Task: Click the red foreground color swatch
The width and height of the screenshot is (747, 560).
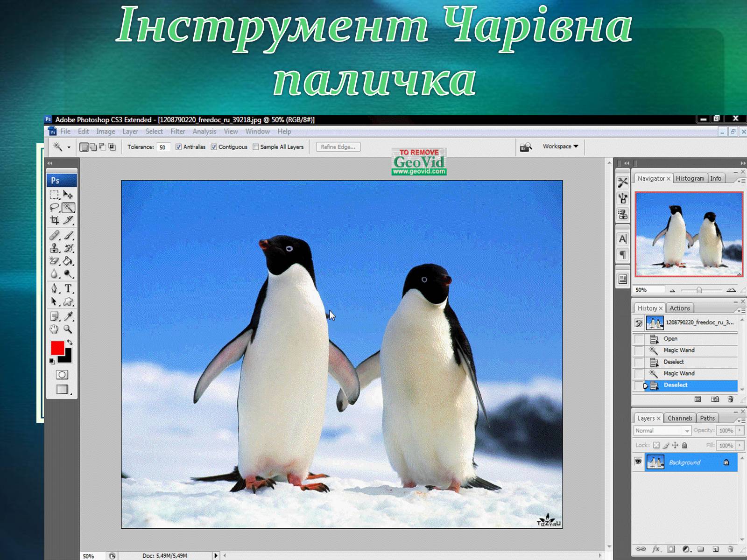Action: pyautogui.click(x=57, y=348)
